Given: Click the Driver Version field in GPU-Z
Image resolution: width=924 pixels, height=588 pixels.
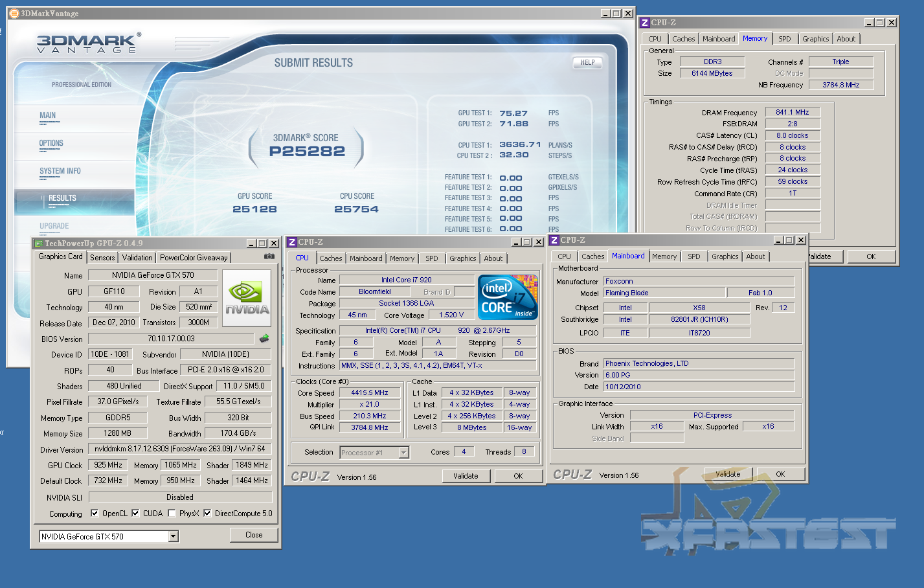Looking at the screenshot, I should [x=180, y=449].
